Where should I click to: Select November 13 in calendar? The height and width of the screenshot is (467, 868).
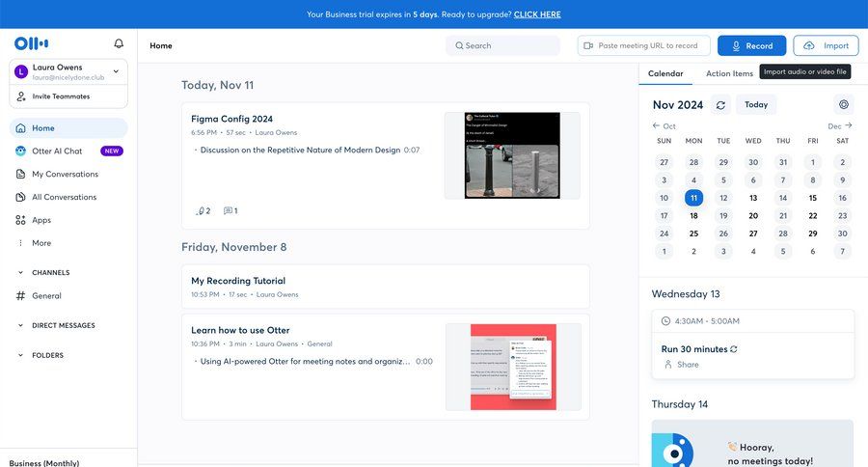coord(753,198)
